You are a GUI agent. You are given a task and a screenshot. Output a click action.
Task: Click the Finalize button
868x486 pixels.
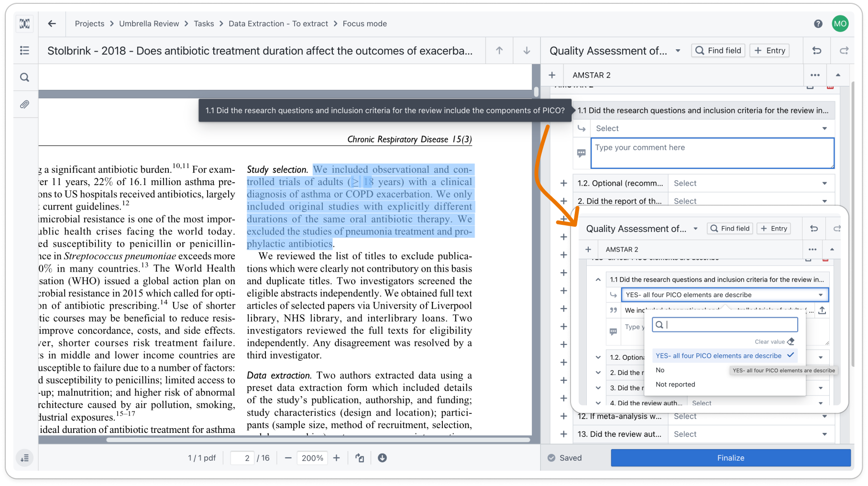pyautogui.click(x=730, y=458)
